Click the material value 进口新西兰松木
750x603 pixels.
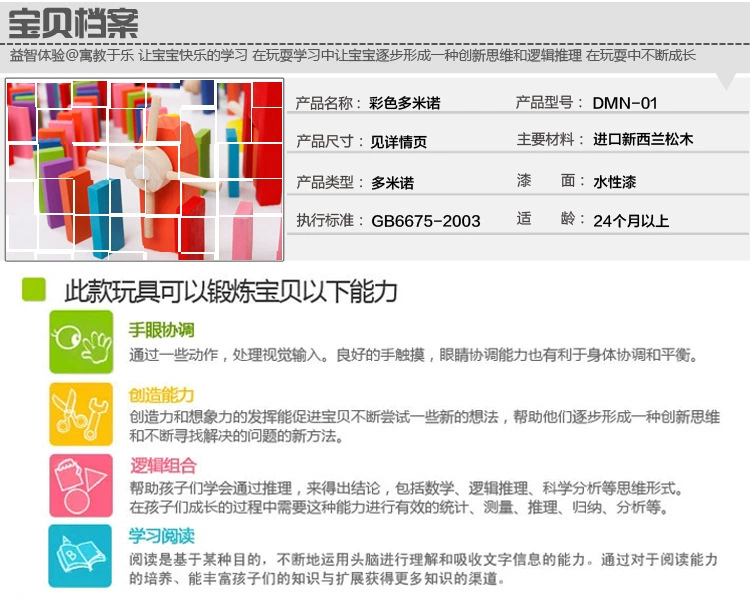643,139
